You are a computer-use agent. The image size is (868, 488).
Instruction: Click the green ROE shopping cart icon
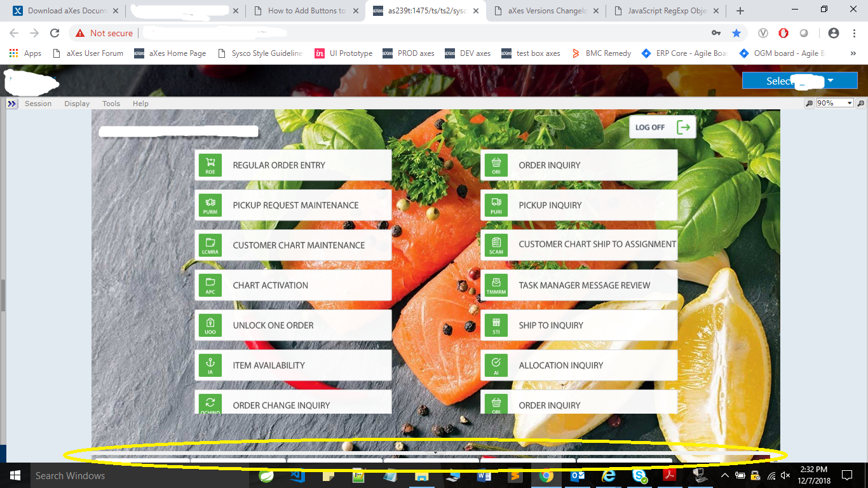point(210,165)
